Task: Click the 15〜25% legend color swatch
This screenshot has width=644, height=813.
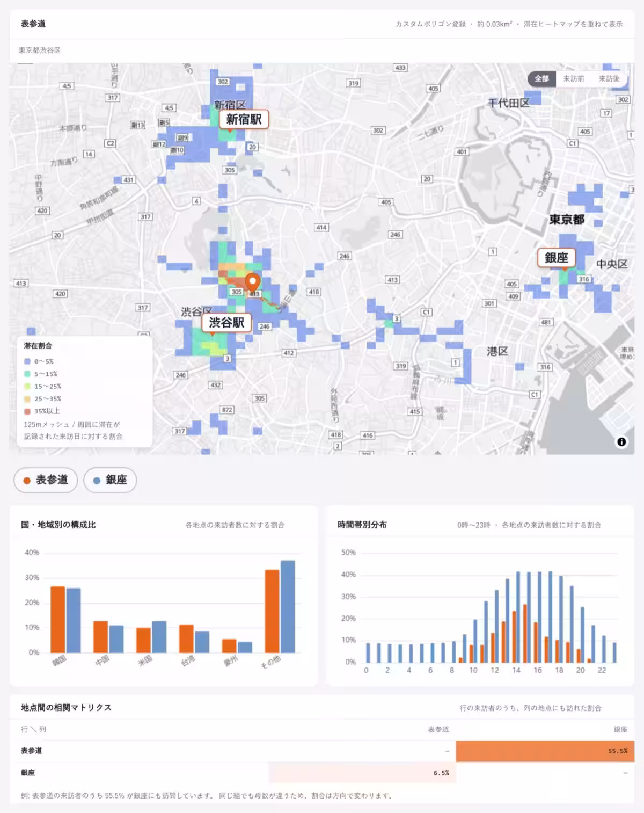Action: [27, 386]
